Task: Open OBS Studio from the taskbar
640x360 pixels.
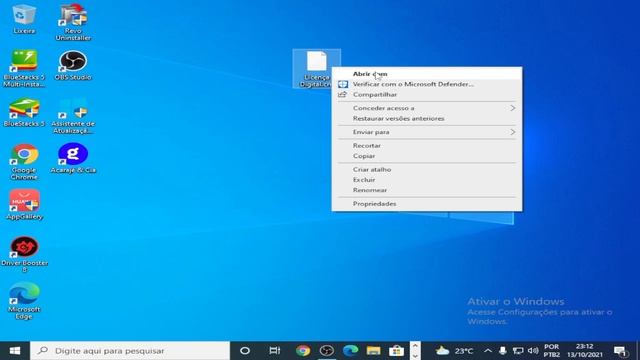Action: click(327, 351)
